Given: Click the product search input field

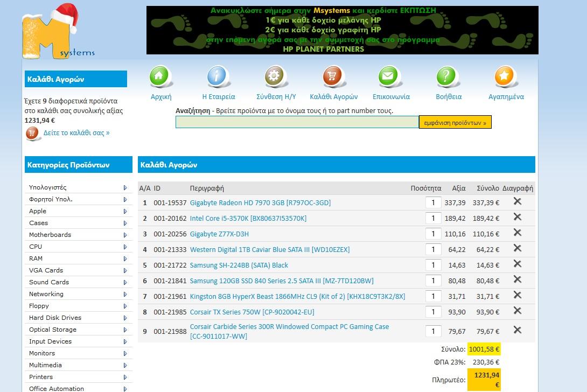Looking at the screenshot, I should (x=297, y=122).
